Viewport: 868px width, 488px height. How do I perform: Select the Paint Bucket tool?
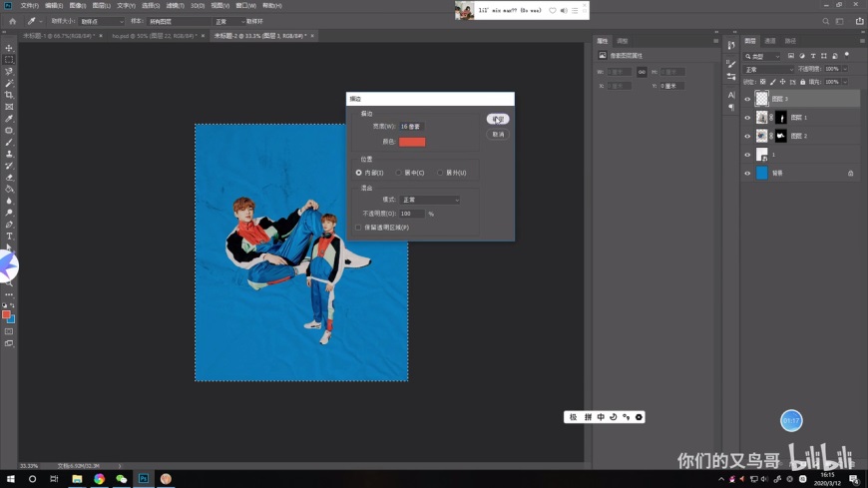pyautogui.click(x=9, y=190)
